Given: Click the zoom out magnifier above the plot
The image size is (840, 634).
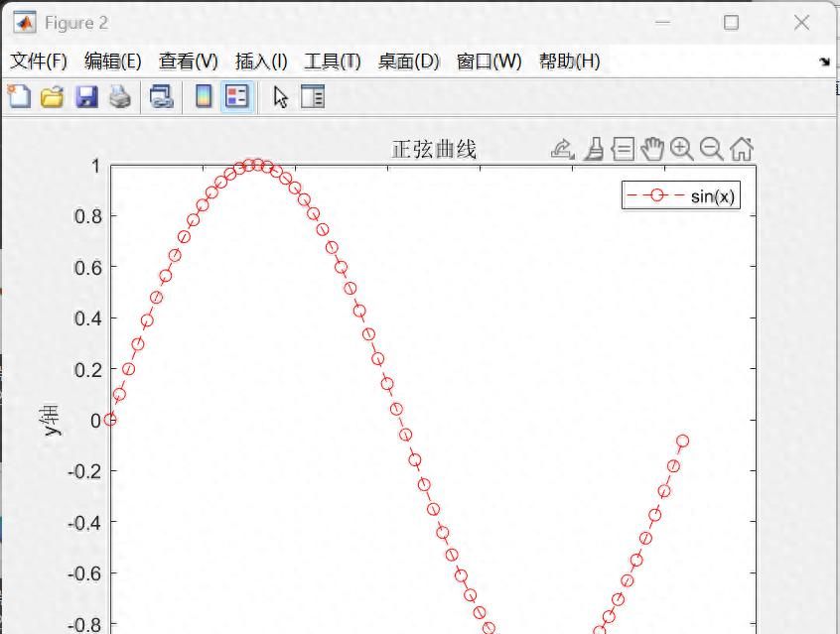Looking at the screenshot, I should click(711, 149).
